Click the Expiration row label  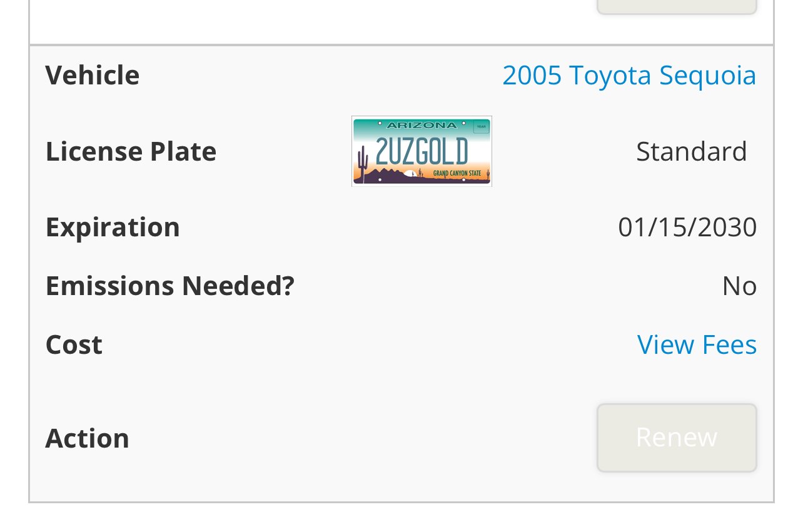[x=113, y=227]
